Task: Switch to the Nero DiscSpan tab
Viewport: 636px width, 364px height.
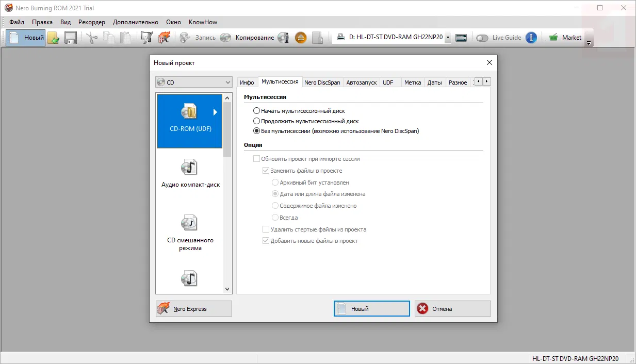Action: click(x=322, y=82)
